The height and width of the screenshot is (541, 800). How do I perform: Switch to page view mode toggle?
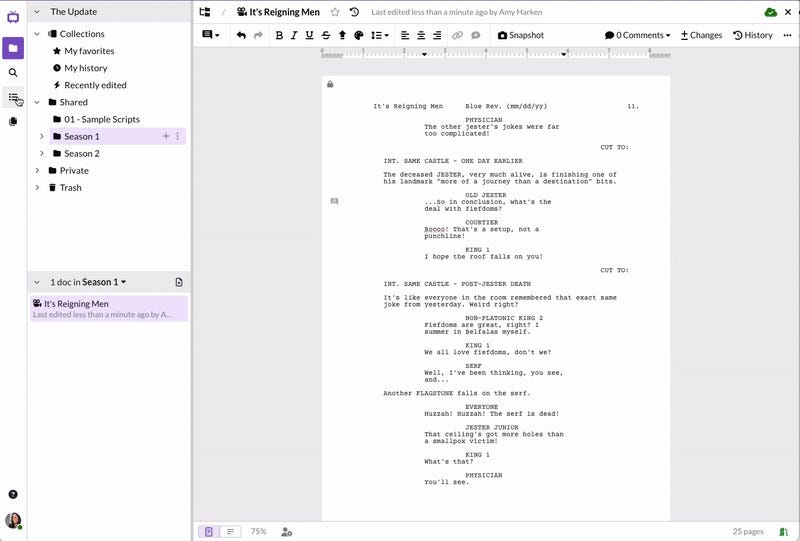pyautogui.click(x=209, y=532)
